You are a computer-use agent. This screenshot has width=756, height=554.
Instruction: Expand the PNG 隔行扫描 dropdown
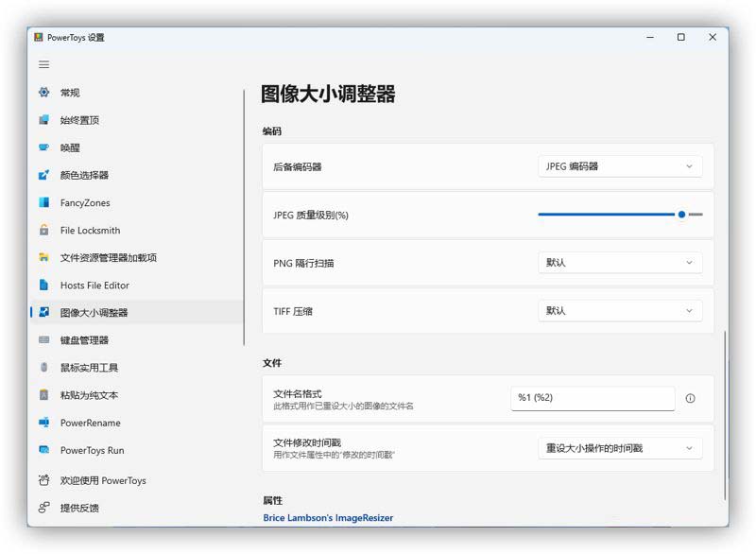coord(620,263)
